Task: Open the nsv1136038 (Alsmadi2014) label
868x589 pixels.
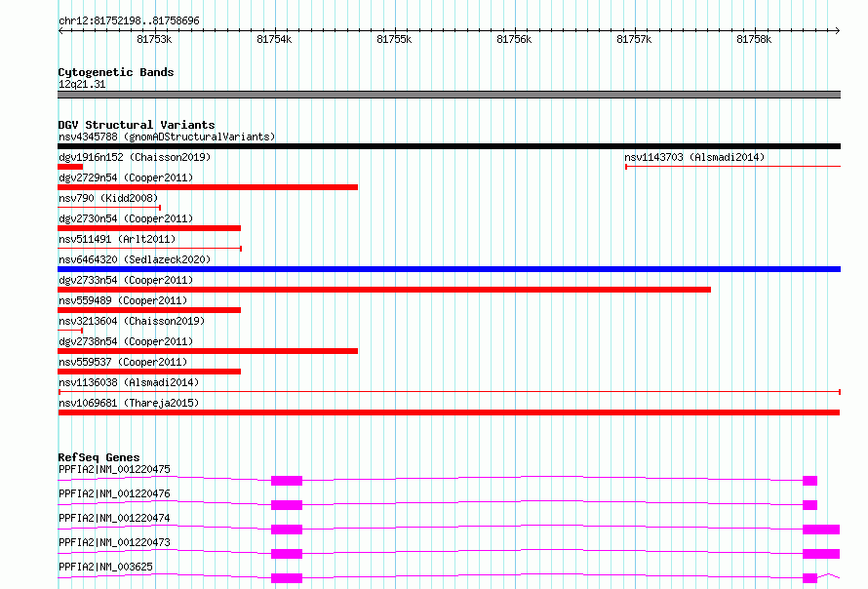Action: (x=129, y=382)
